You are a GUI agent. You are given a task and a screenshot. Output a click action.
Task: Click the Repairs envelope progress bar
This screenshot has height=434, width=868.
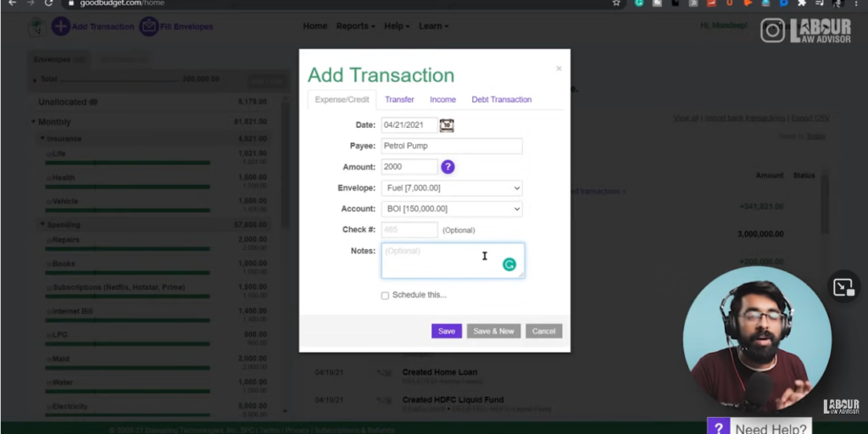click(x=128, y=249)
